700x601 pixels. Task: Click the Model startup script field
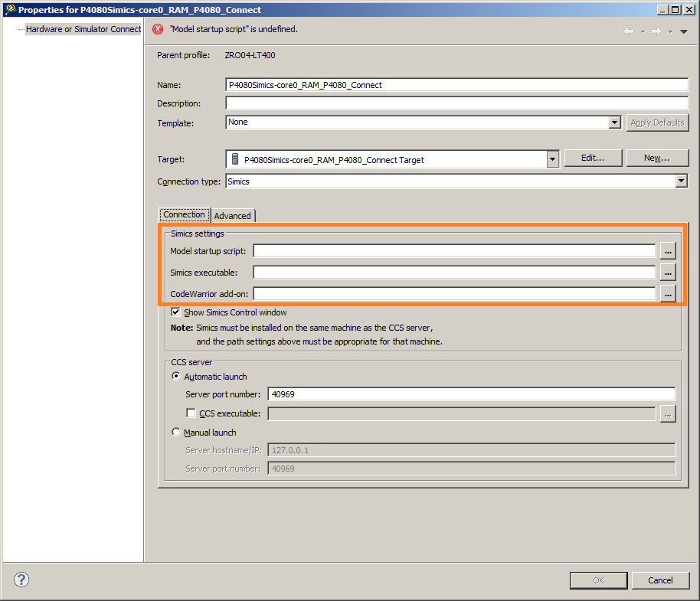click(454, 251)
